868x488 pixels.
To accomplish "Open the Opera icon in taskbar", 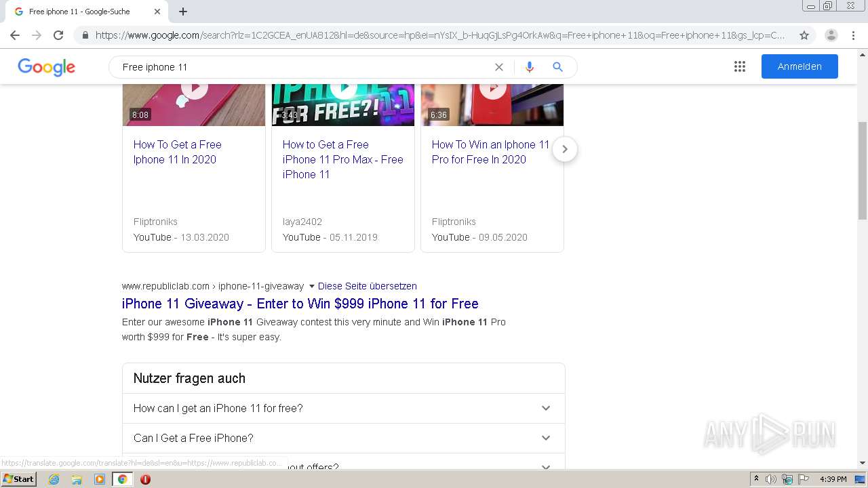I will click(x=145, y=479).
